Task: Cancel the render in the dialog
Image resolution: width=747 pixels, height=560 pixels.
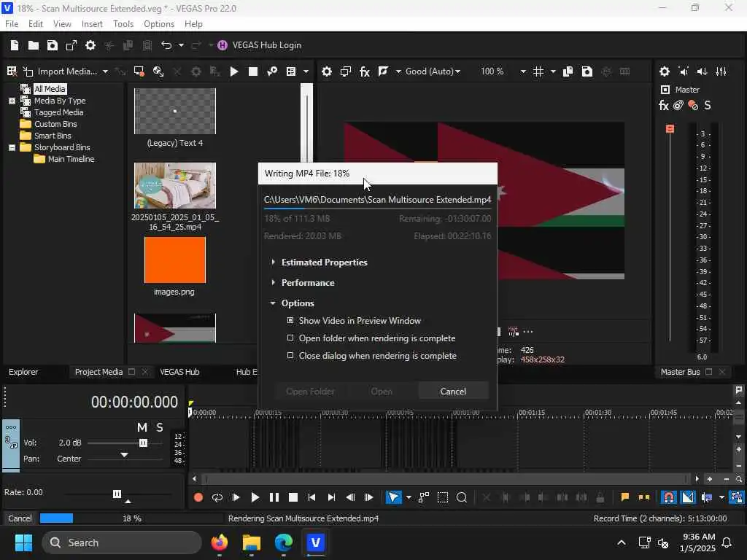Action: tap(453, 392)
